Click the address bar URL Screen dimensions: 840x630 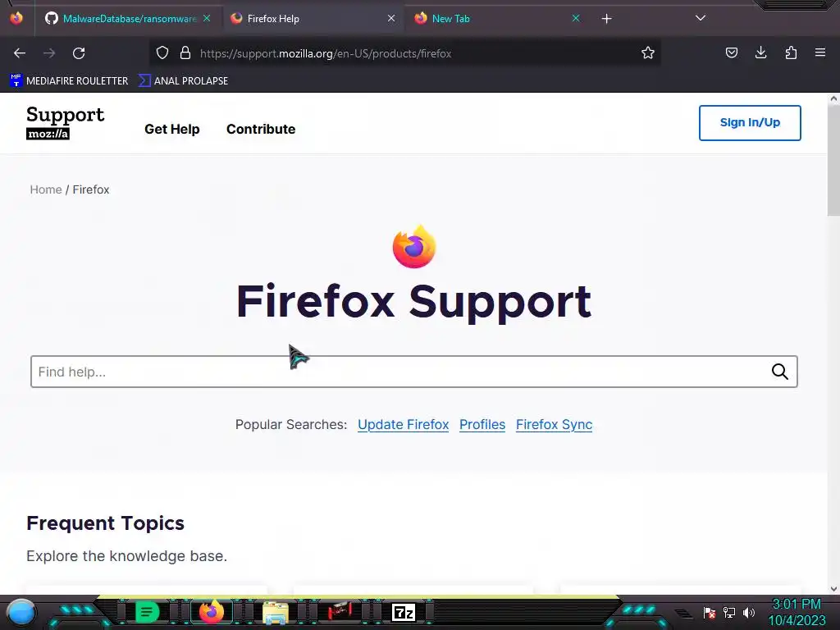[326, 53]
